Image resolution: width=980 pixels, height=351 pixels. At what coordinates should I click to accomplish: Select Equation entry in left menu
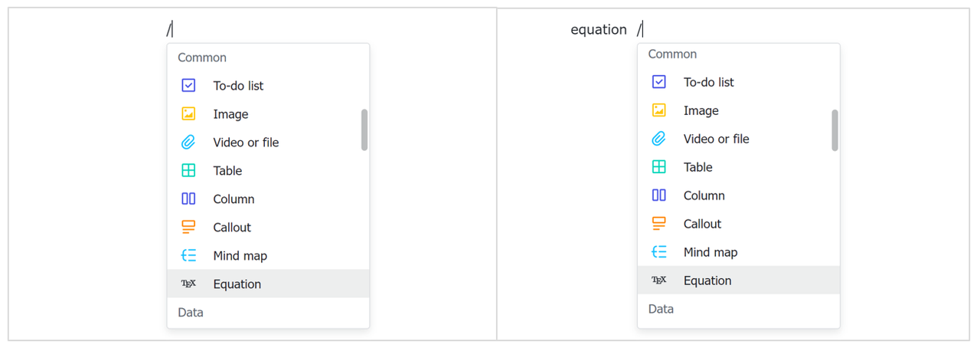click(x=237, y=284)
